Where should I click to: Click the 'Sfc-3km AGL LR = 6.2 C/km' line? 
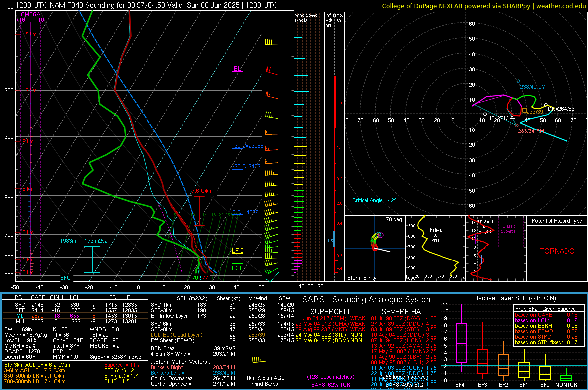click(37, 365)
